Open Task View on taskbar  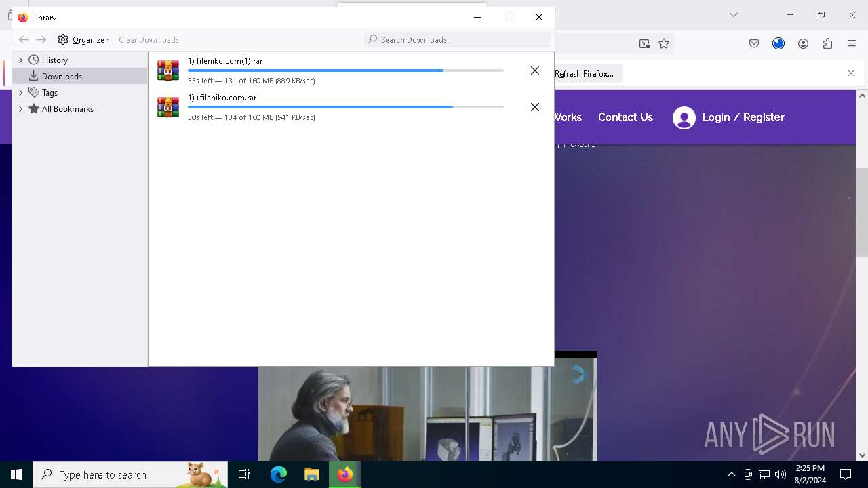pos(244,474)
